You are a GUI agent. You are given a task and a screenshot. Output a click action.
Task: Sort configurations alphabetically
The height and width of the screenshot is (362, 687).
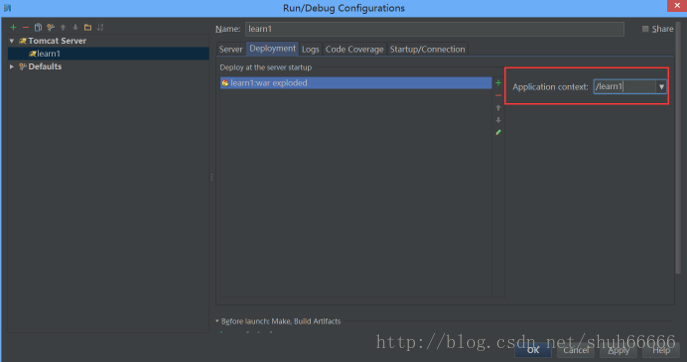(x=100, y=28)
